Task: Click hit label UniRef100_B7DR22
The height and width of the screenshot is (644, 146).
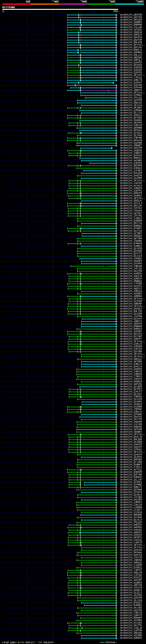Action: click(131, 567)
